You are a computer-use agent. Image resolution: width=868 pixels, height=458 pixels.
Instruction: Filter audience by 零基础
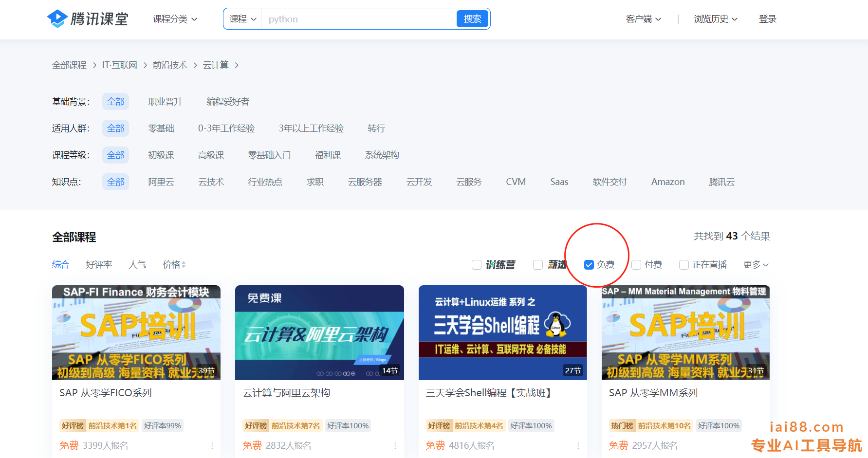tap(161, 128)
